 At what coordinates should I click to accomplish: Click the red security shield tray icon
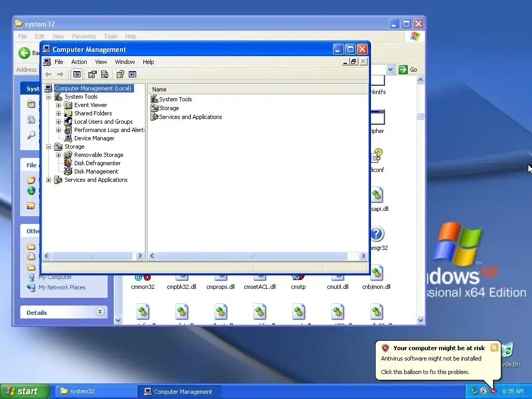494,391
